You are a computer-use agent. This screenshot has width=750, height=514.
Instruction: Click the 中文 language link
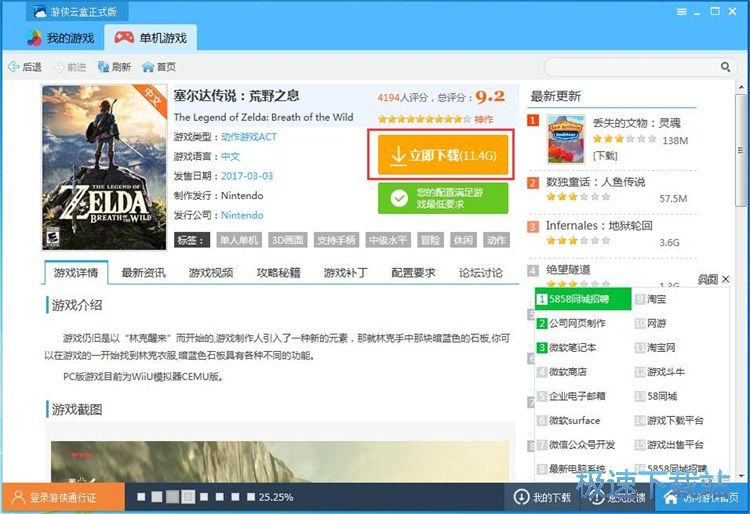(x=231, y=156)
